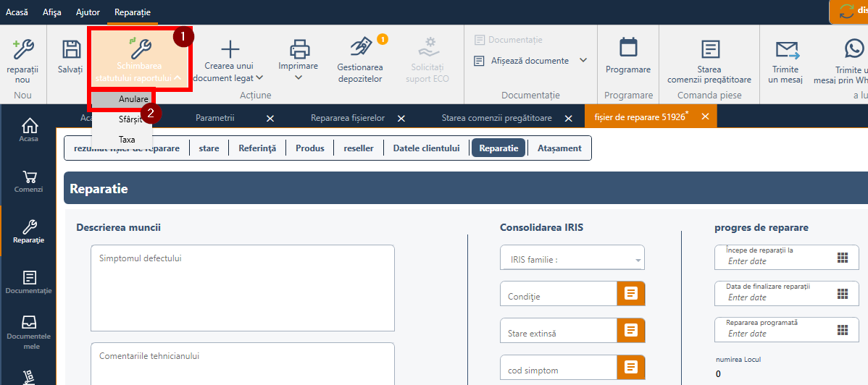Open Comenzi in the sidebar
This screenshot has width=868, height=385.
(28, 182)
